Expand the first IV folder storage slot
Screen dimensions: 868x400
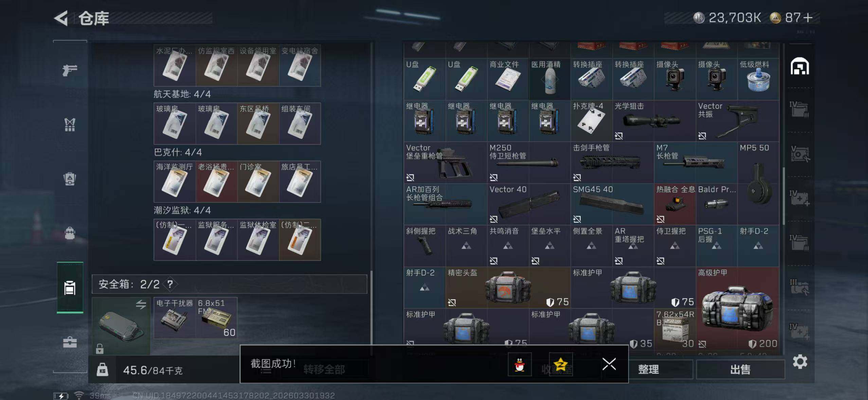point(799,109)
